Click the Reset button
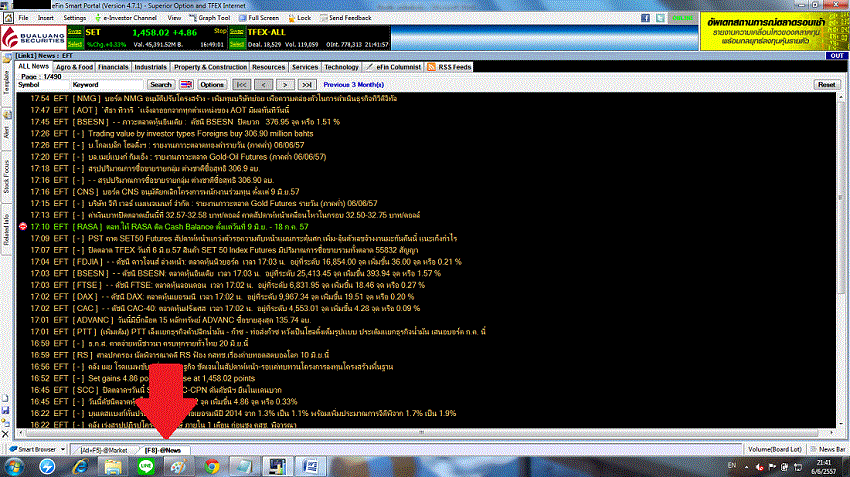Image resolution: width=850 pixels, height=477 pixels. click(827, 85)
